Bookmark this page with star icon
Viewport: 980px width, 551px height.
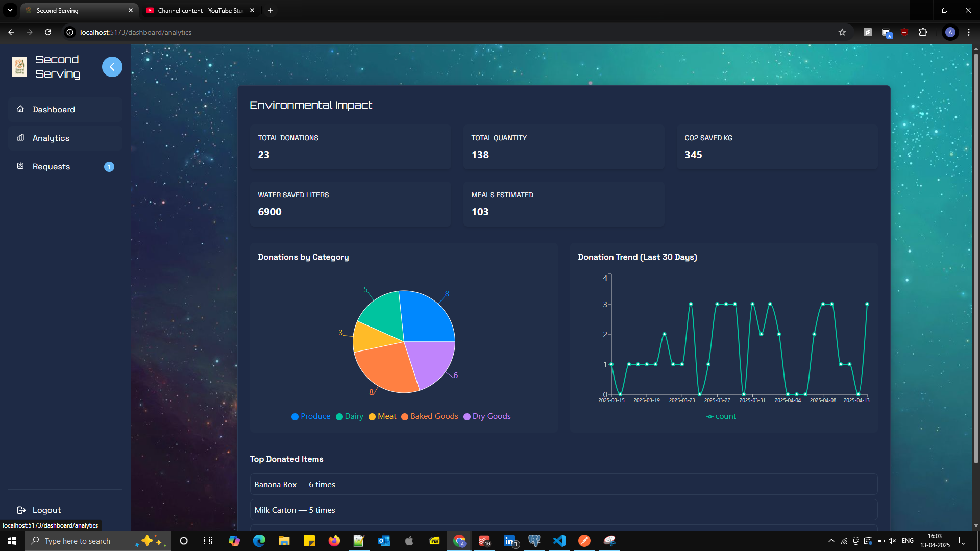point(842,32)
